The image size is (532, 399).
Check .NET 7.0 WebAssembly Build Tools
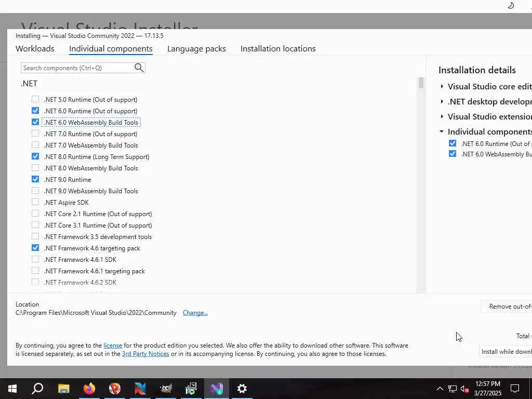point(35,145)
